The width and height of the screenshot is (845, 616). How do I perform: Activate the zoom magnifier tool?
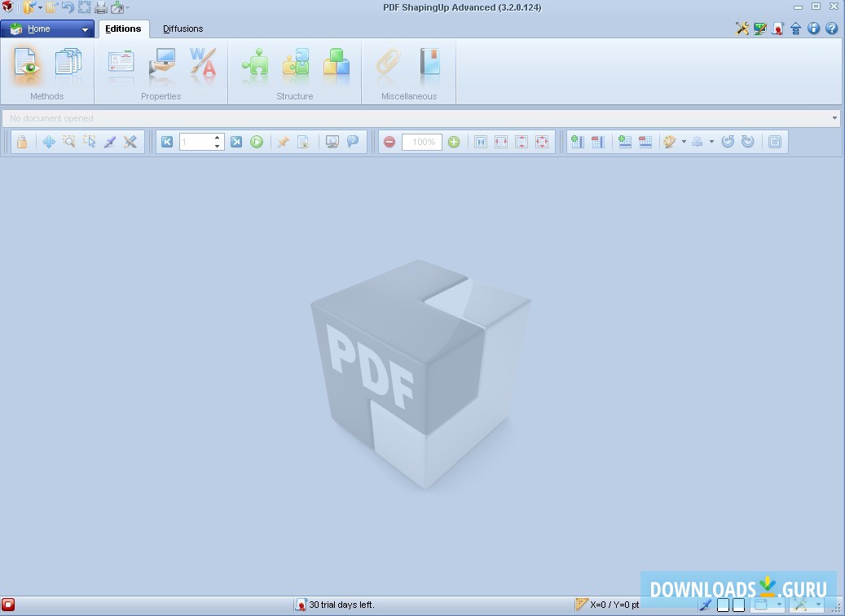coord(68,142)
